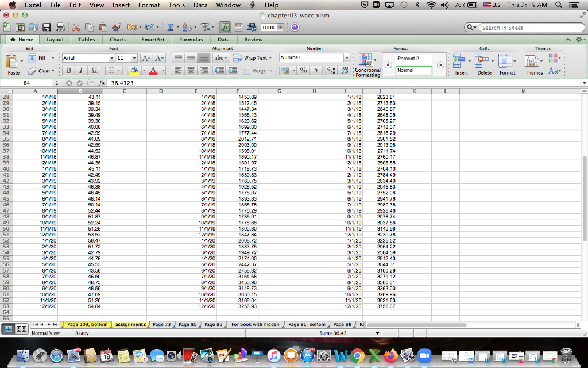Align cell content to the top
This screenshot has width=588, height=368.
tap(178, 58)
